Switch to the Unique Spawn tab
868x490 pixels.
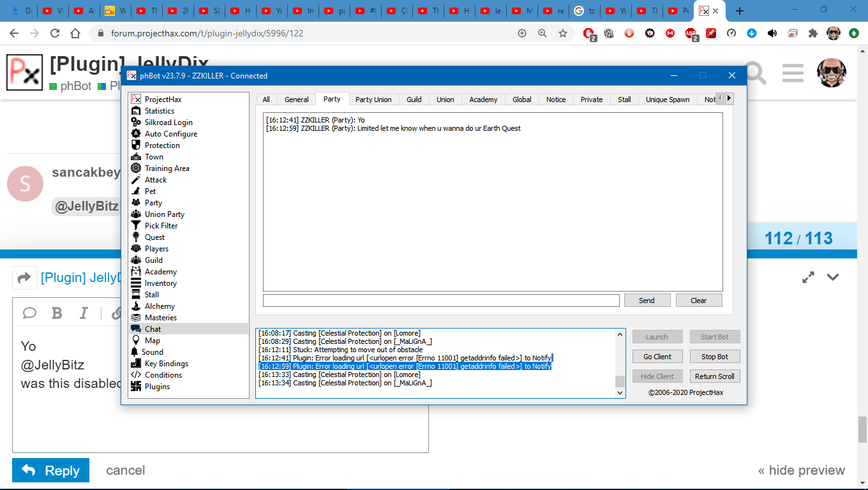667,100
